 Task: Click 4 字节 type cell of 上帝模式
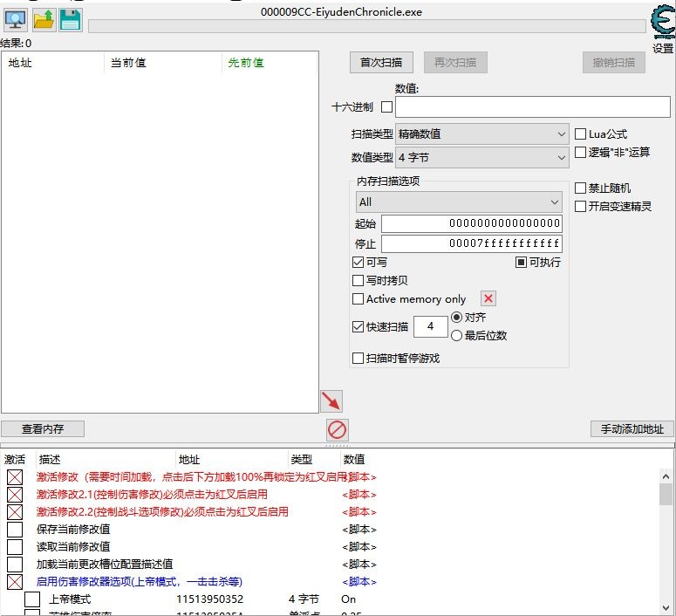(304, 599)
